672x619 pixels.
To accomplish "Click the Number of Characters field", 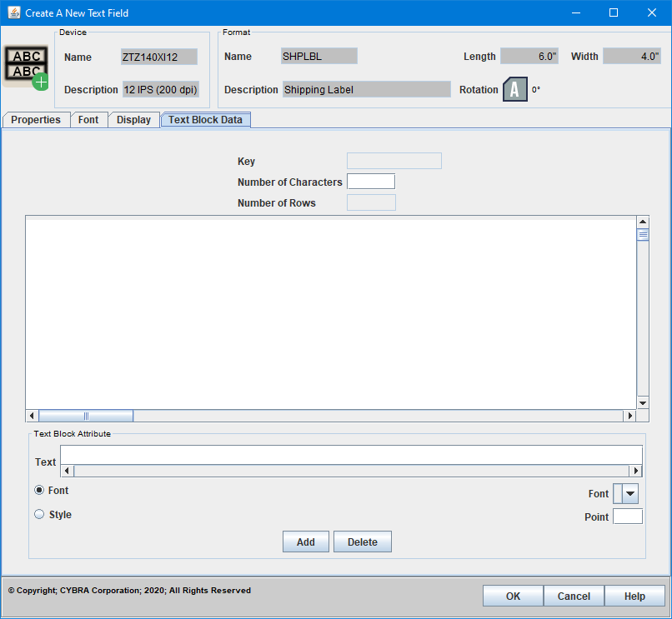I will click(x=370, y=182).
